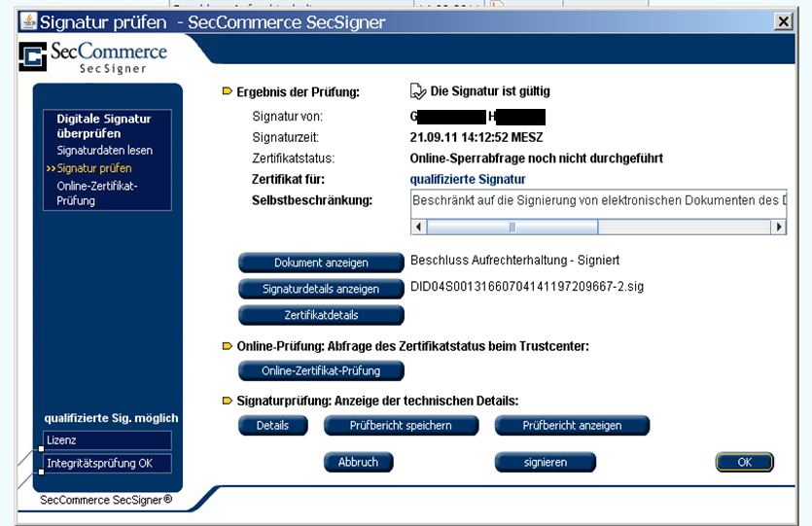Open the Lizenz sidebar entry
The image size is (812, 526).
[107, 440]
